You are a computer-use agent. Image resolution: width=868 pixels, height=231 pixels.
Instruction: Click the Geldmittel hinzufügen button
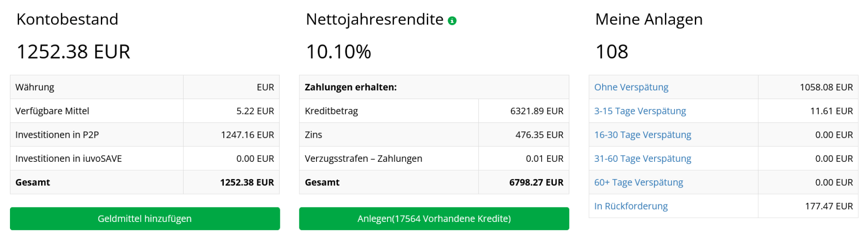pos(145,219)
